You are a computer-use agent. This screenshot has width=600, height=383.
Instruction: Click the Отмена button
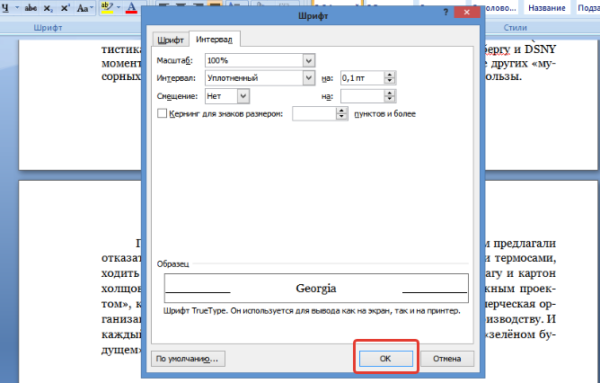tap(447, 359)
